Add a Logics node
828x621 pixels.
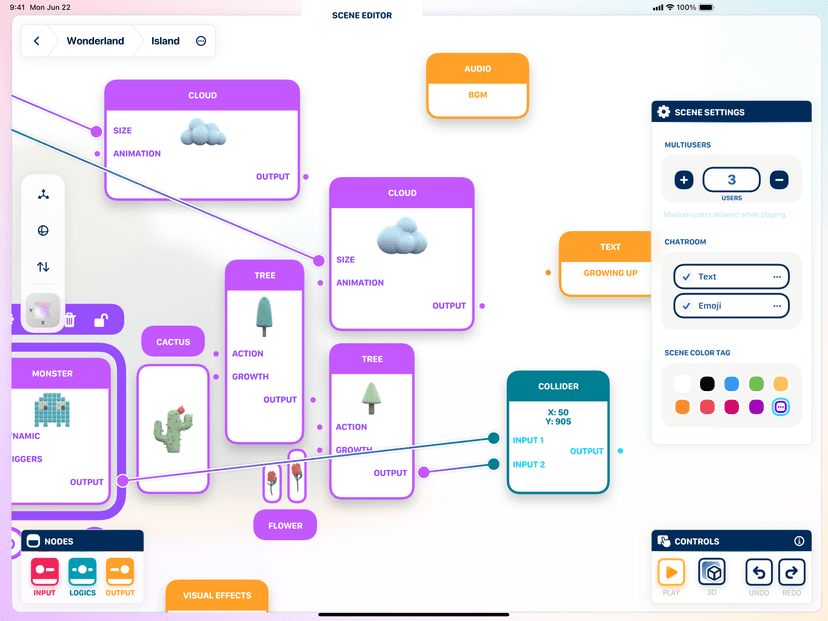click(x=82, y=572)
